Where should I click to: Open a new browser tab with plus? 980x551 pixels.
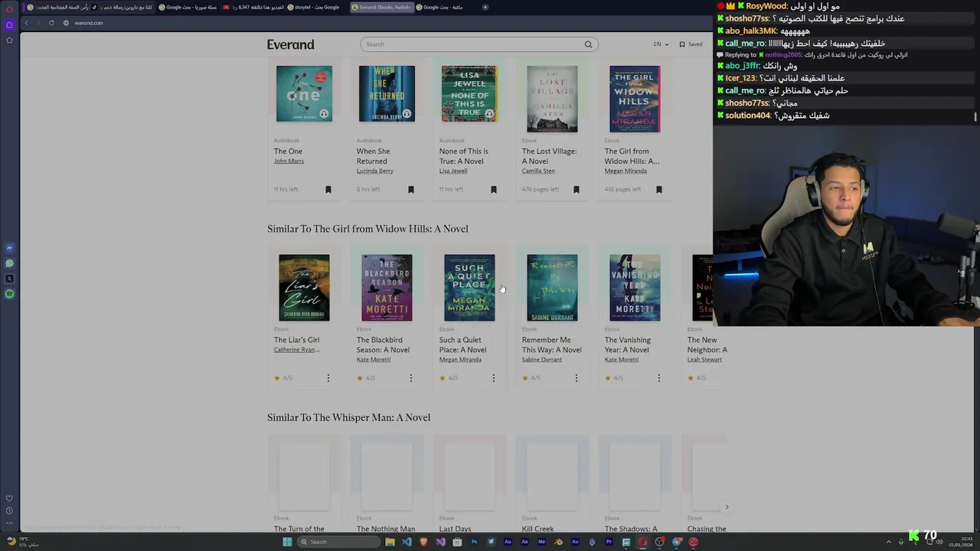[x=485, y=7]
